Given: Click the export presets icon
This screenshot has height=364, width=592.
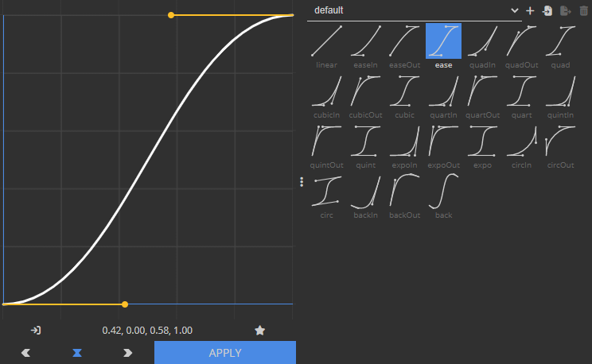Looking at the screenshot, I should click(566, 11).
